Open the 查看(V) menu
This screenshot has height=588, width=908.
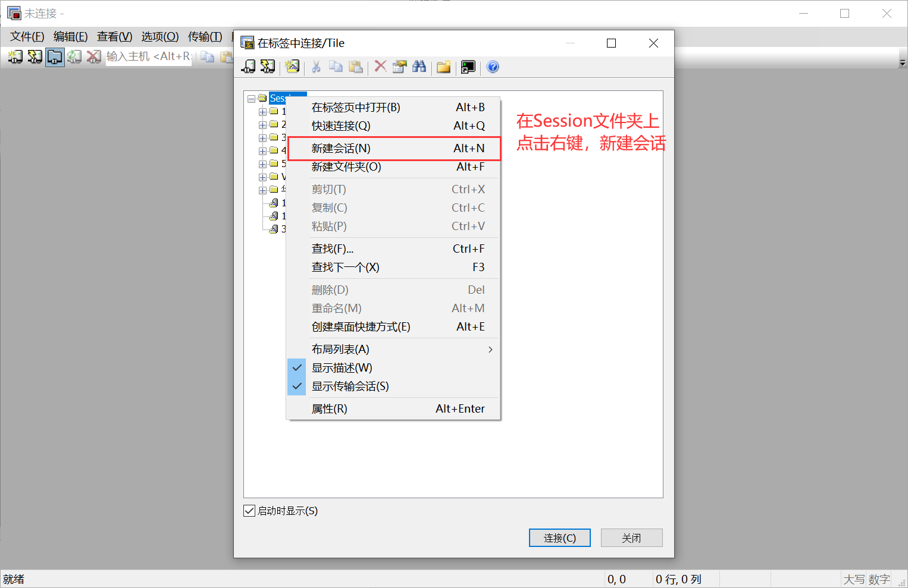point(115,37)
